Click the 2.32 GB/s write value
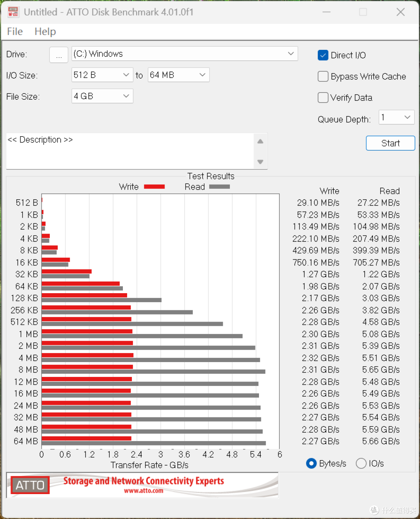The height and width of the screenshot is (519, 420). tap(320, 358)
